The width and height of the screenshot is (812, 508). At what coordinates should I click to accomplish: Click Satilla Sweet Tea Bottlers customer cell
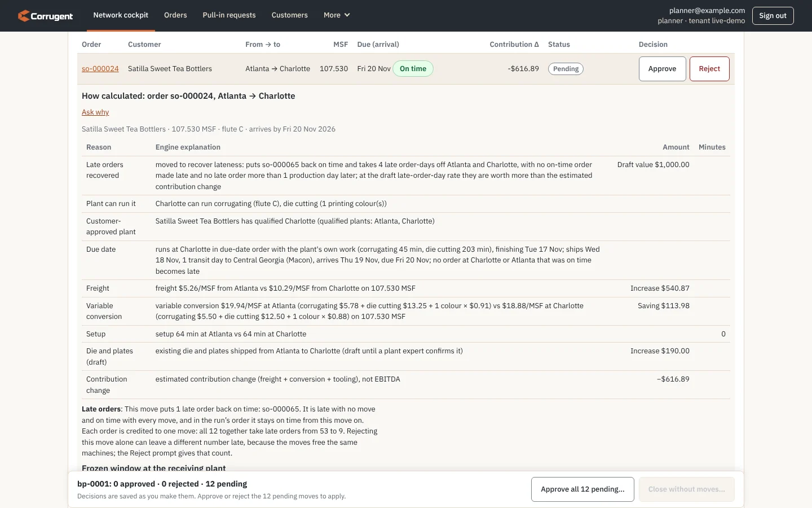tap(170, 69)
